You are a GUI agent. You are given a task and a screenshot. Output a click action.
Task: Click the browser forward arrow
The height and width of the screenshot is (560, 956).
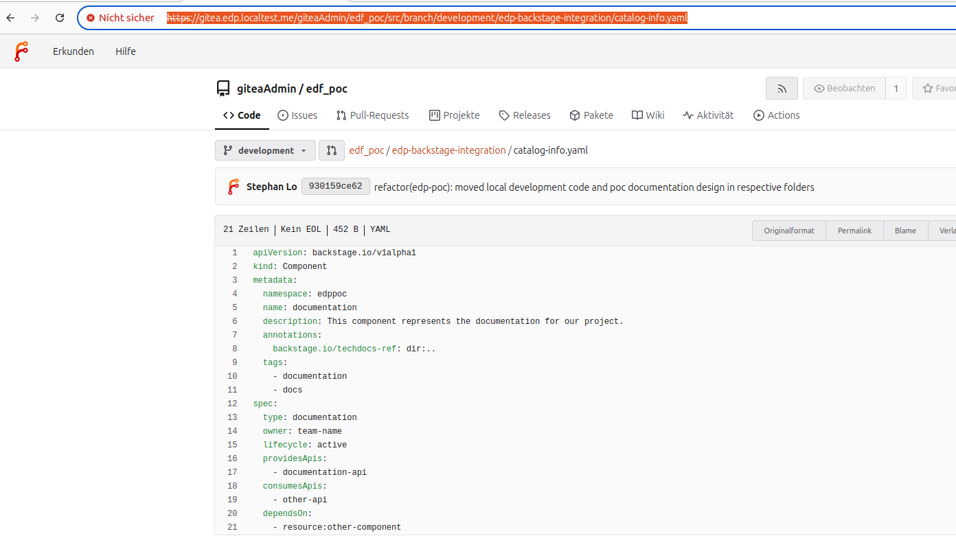[x=35, y=18]
